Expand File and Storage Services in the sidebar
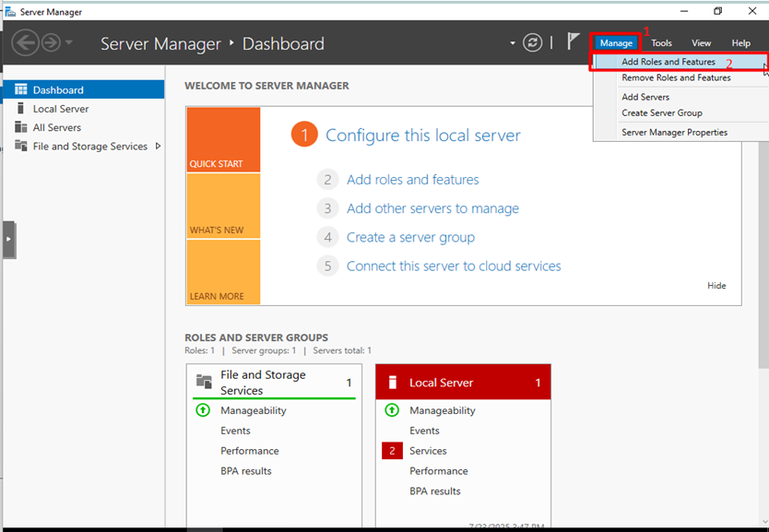Screen dimensions: 769x532 (159, 146)
